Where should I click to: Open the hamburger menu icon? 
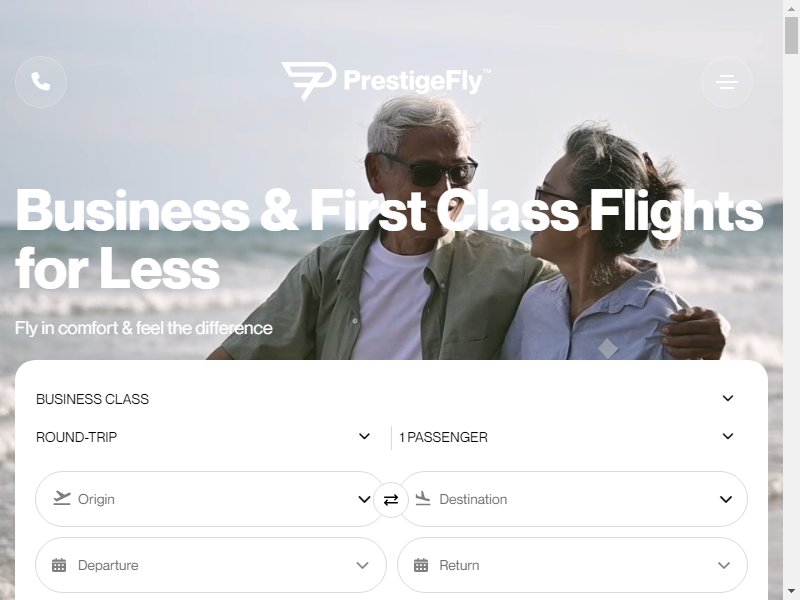[727, 82]
